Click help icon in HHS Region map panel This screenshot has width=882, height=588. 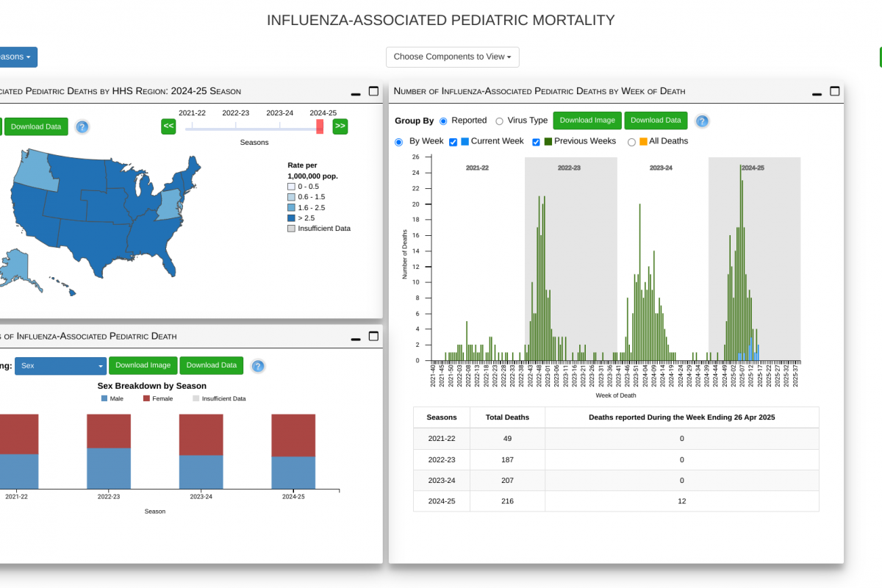(82, 127)
